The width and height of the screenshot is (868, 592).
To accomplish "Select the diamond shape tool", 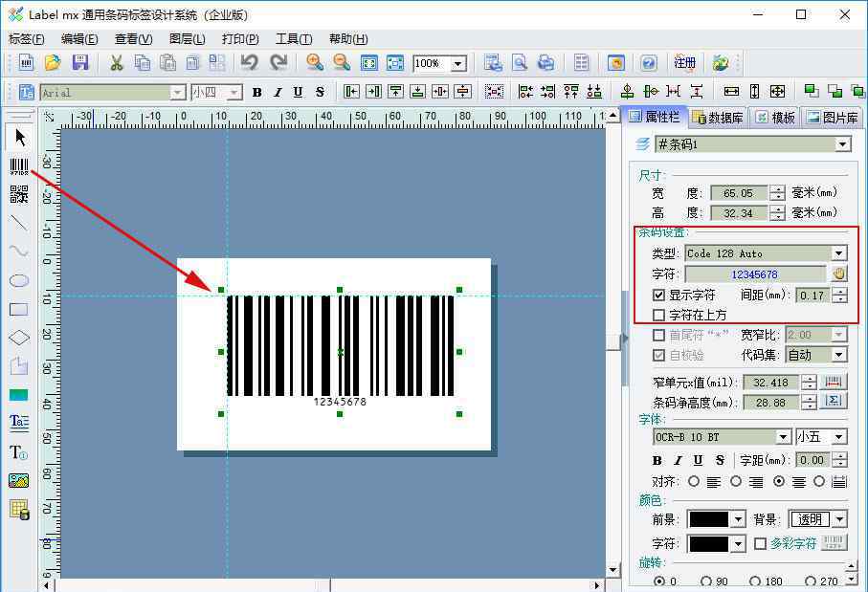I will coord(19,338).
